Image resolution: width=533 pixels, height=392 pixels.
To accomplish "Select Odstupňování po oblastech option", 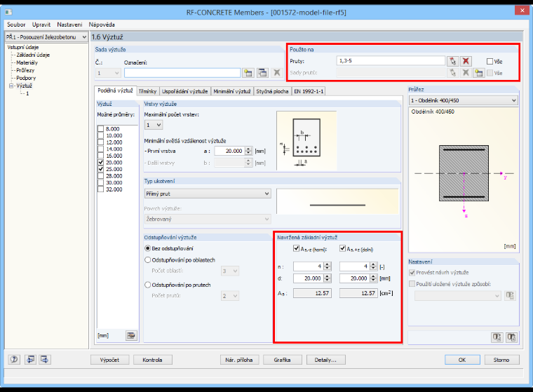I will tap(147, 260).
